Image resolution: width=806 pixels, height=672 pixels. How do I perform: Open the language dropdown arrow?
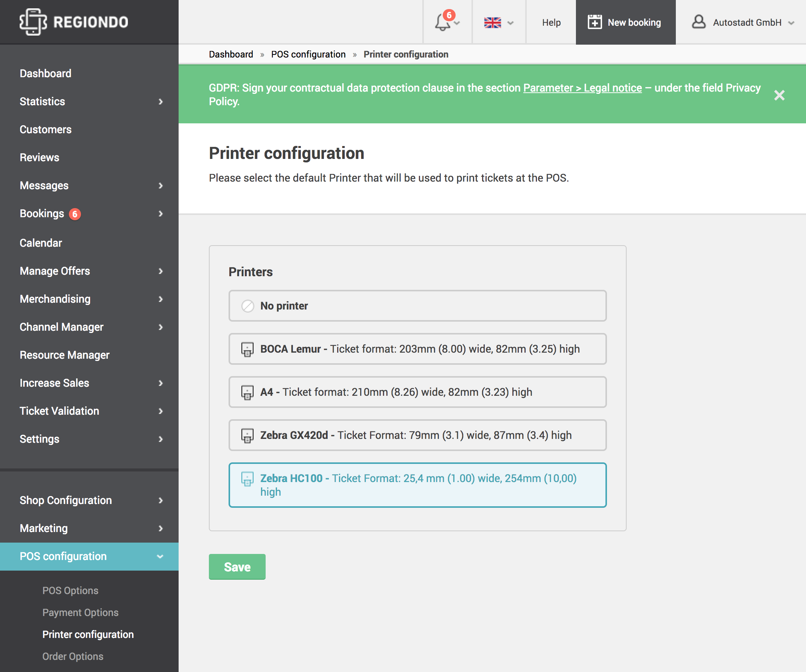tap(510, 23)
